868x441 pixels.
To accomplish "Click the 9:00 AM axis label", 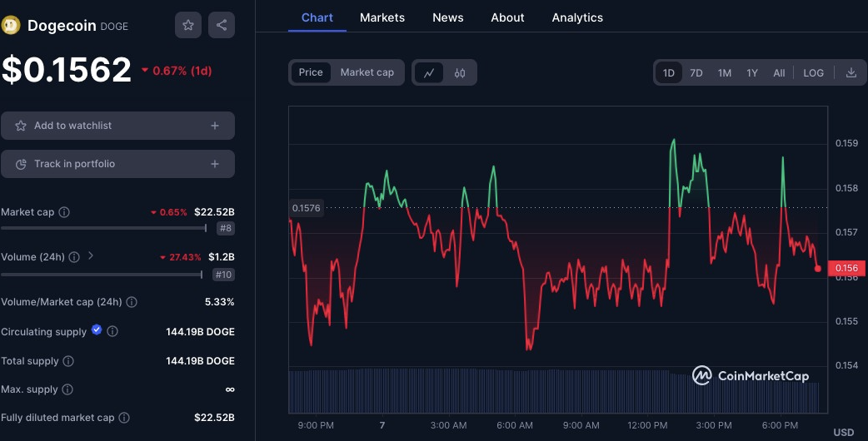I will (581, 425).
